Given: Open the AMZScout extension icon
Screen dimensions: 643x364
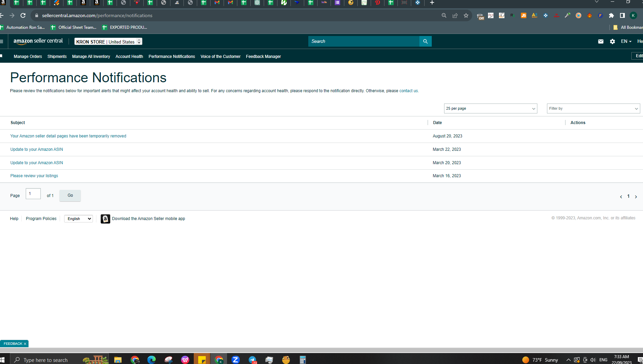Looking at the screenshot, I should click(535, 15).
